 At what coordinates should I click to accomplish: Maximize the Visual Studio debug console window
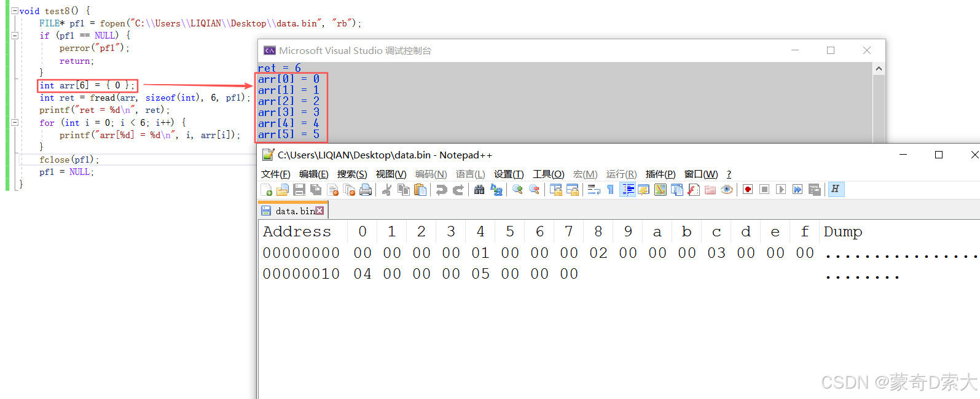coord(831,50)
